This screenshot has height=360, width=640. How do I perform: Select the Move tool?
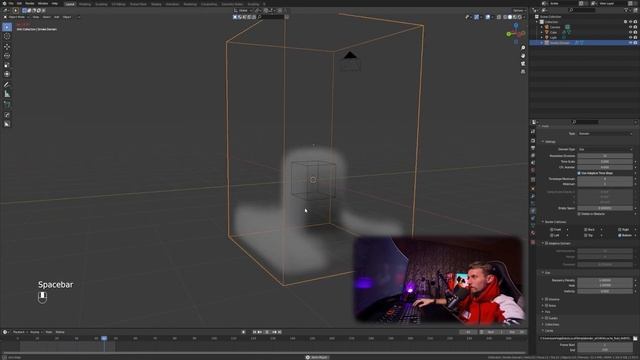pos(7,47)
